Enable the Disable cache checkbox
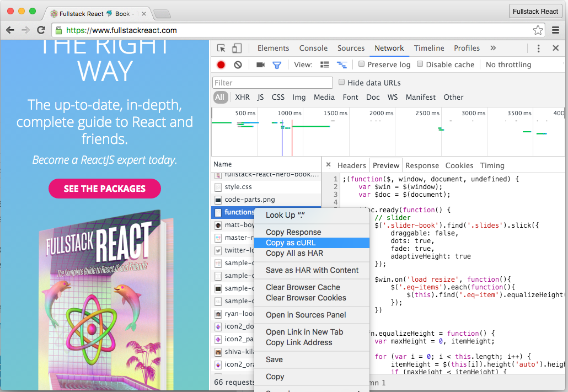The image size is (568, 392). click(x=420, y=64)
